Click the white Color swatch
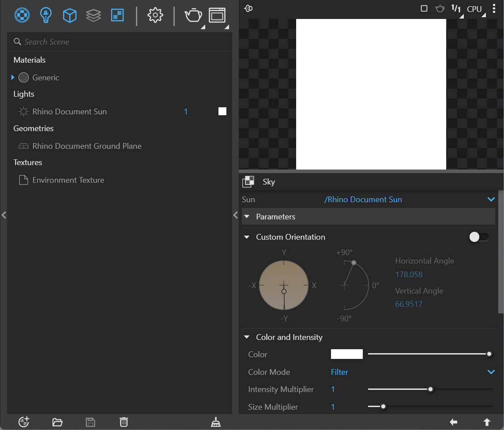The height and width of the screenshot is (430, 504). [347, 354]
